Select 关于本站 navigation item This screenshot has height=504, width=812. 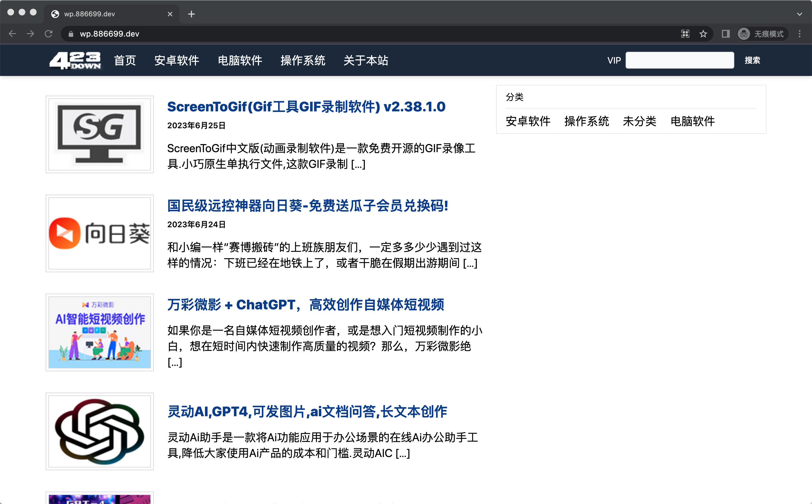[366, 60]
